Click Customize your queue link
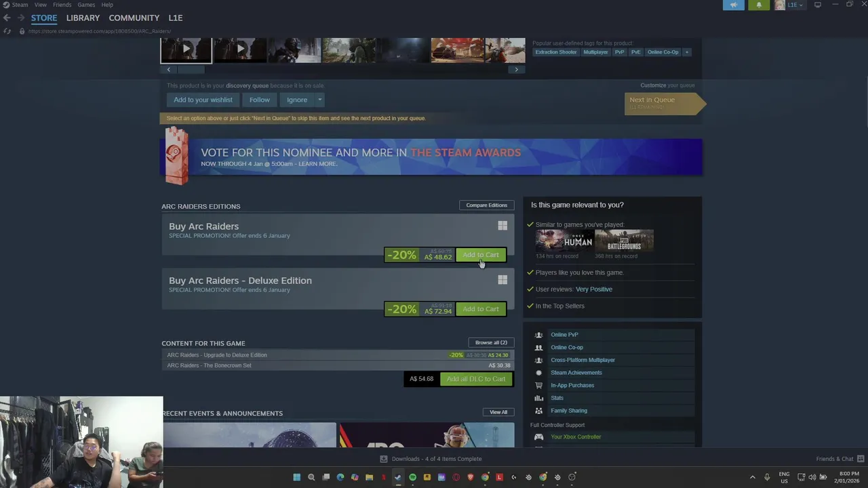The width and height of the screenshot is (868, 488). point(653,85)
